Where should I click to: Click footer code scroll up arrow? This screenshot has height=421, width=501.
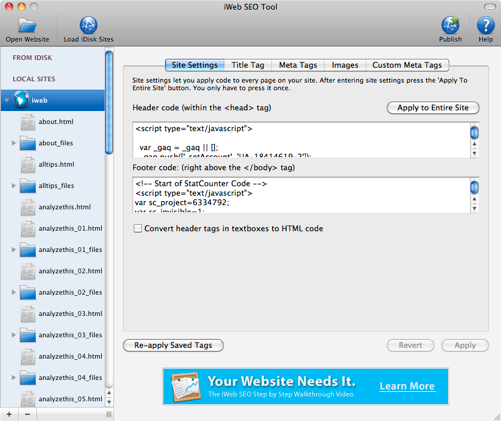[474, 199]
